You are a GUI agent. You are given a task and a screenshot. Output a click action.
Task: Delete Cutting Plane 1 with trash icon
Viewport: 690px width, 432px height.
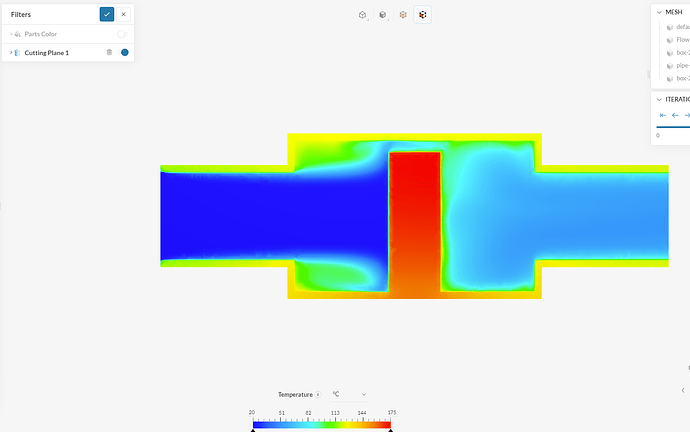[109, 52]
